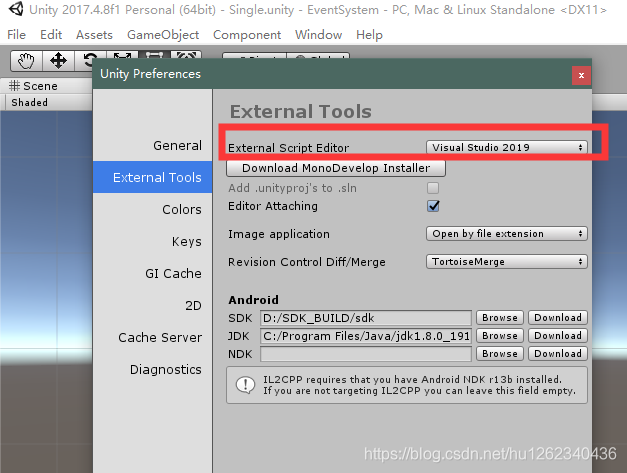Browse for the Android SDK path
The width and height of the screenshot is (627, 473).
pyautogui.click(x=500, y=317)
